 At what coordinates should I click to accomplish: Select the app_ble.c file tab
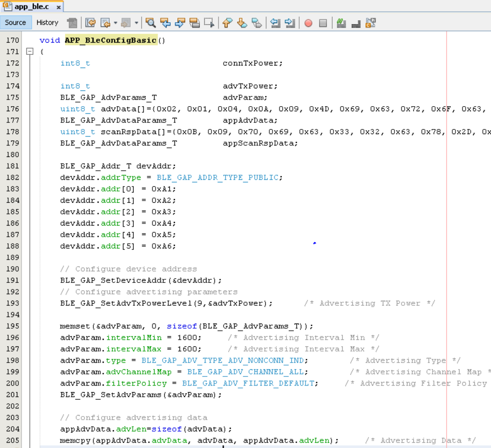tap(30, 7)
